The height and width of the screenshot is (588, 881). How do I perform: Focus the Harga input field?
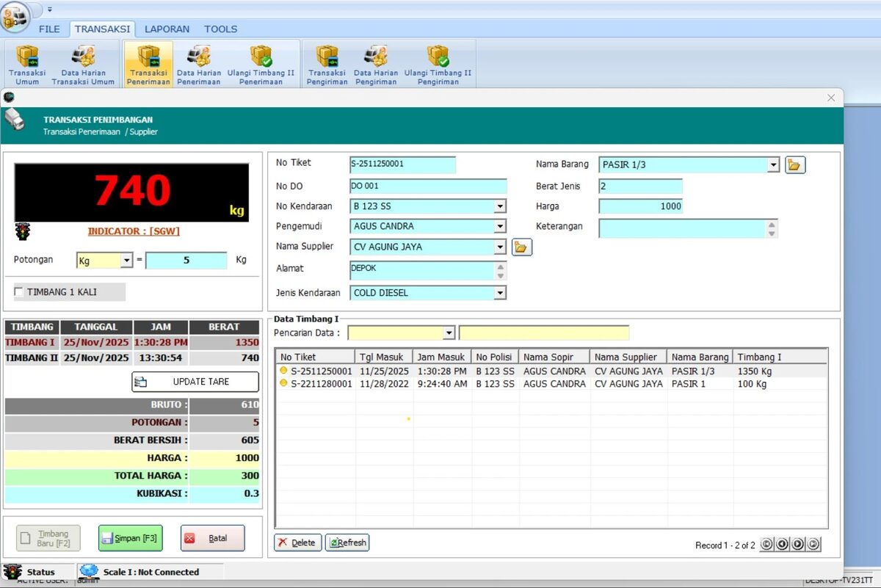641,206
